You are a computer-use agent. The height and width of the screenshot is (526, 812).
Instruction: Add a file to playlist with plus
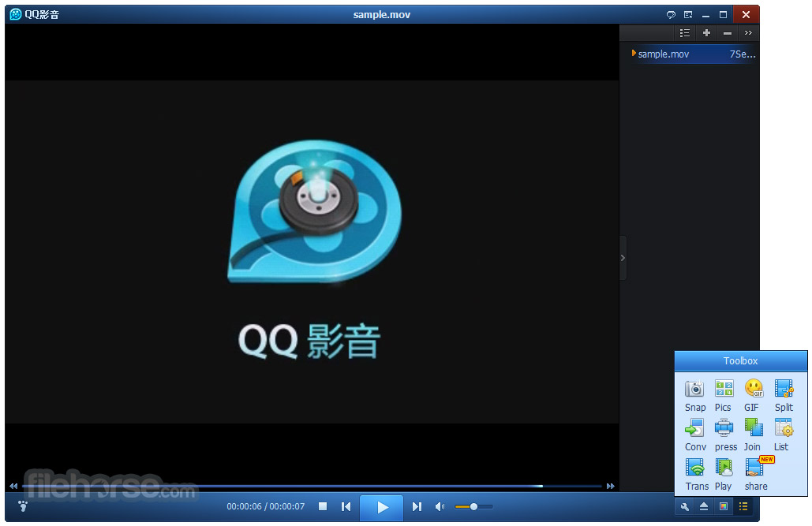[x=706, y=33]
